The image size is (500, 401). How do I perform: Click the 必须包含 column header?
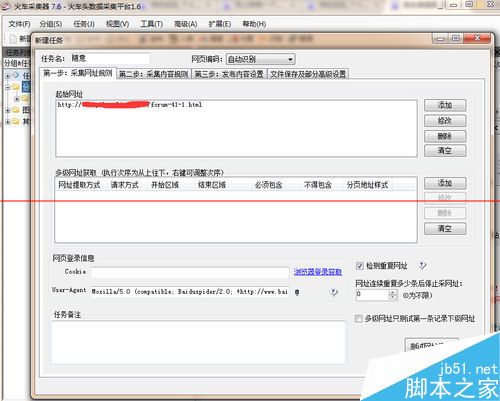269,185
